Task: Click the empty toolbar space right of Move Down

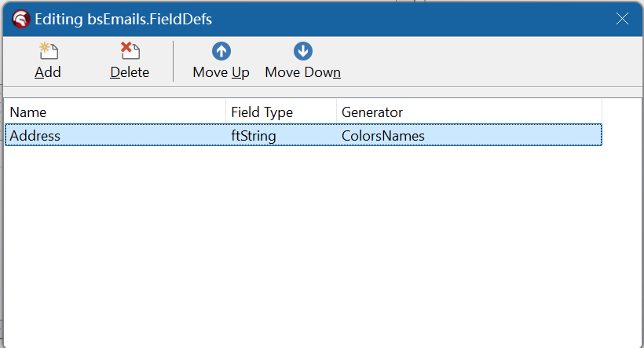Action: coord(487,61)
